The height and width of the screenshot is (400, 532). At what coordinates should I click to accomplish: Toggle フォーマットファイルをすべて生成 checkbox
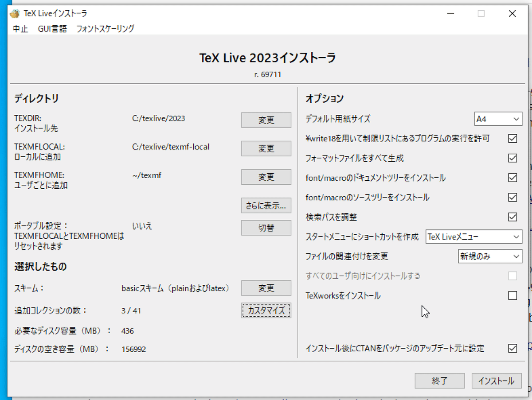512,158
